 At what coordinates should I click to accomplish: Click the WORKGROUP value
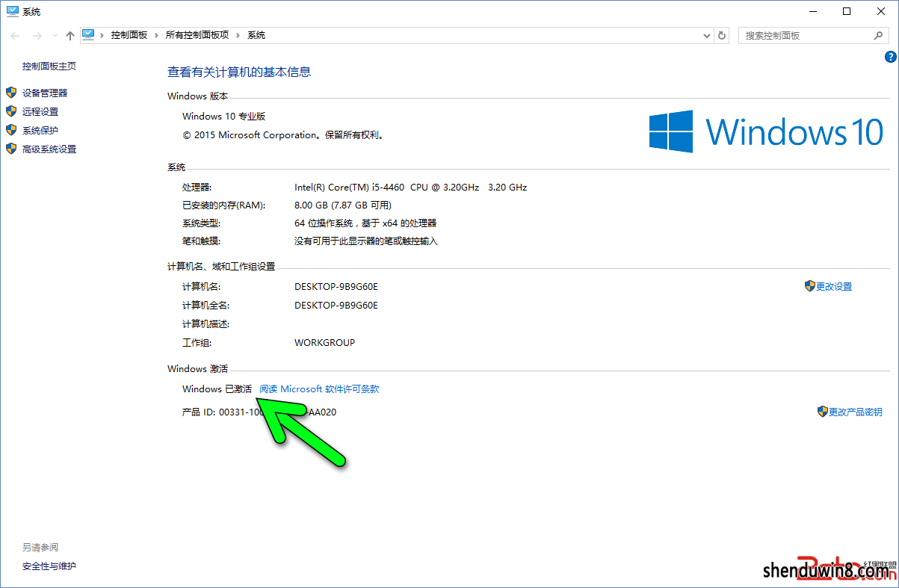point(324,342)
